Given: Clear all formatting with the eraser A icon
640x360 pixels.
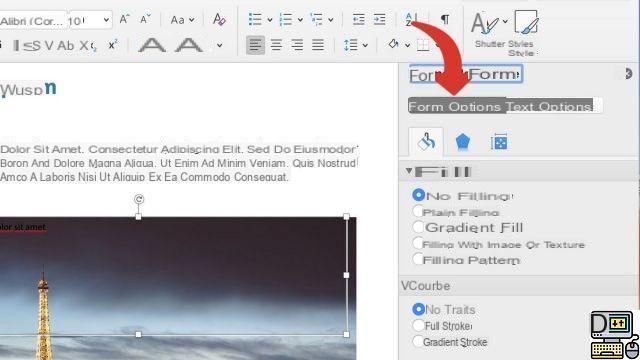Looking at the screenshot, I should pos(219,19).
